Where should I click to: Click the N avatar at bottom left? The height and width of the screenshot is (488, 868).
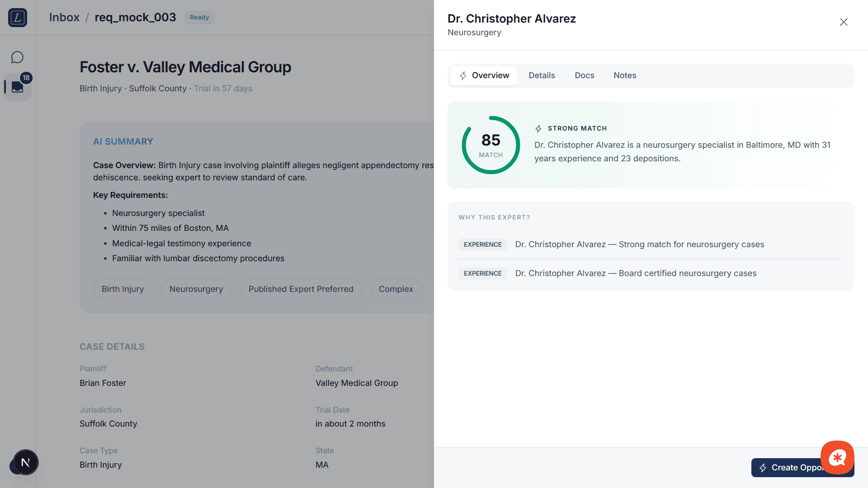click(x=25, y=462)
